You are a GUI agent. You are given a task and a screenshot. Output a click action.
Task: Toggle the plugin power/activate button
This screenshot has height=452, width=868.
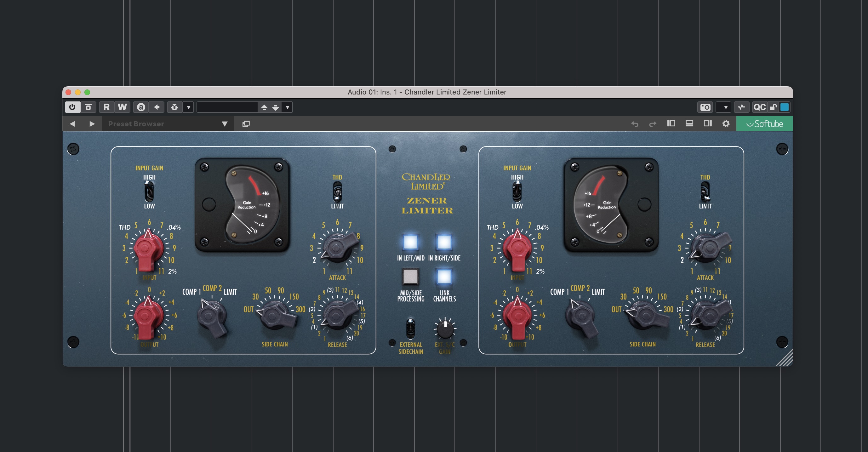point(72,107)
